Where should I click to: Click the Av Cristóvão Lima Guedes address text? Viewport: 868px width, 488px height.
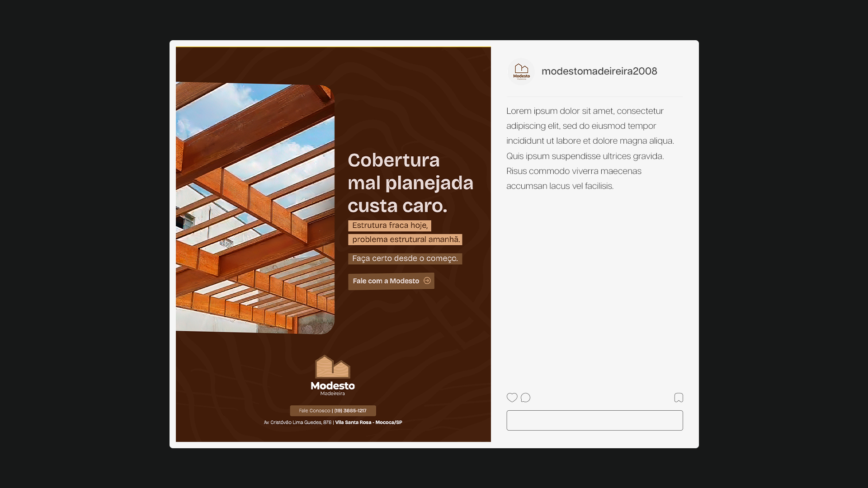point(297,422)
